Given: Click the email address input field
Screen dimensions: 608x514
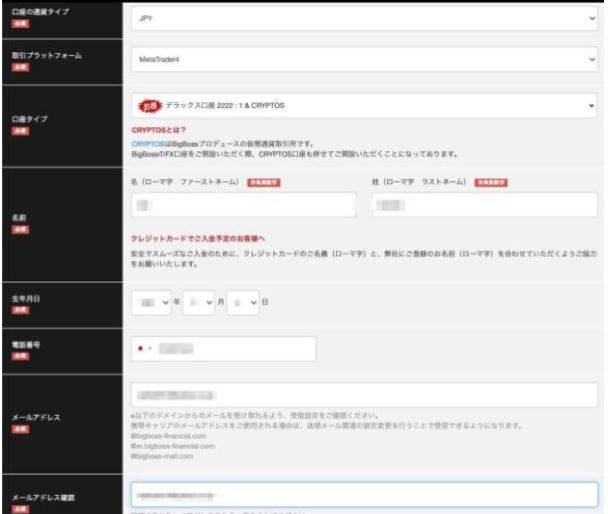Looking at the screenshot, I should (x=364, y=395).
